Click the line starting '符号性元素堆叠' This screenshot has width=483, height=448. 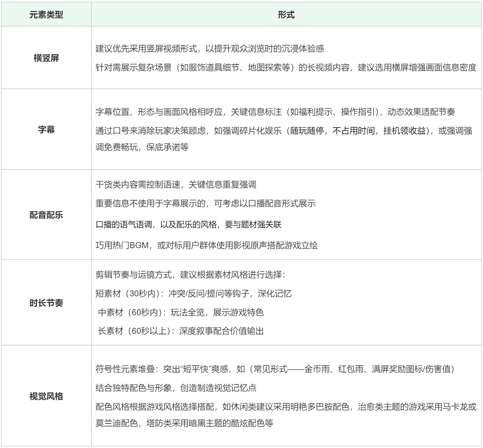275,369
